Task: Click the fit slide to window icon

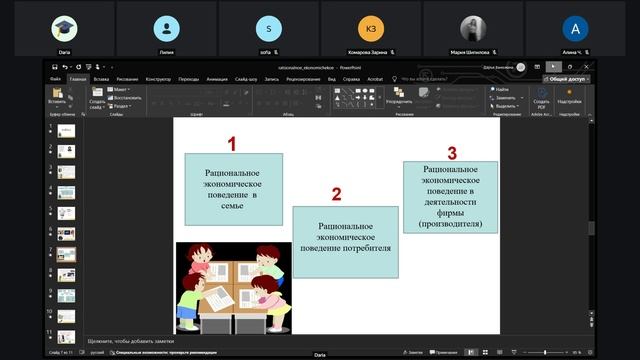Action: click(x=590, y=352)
